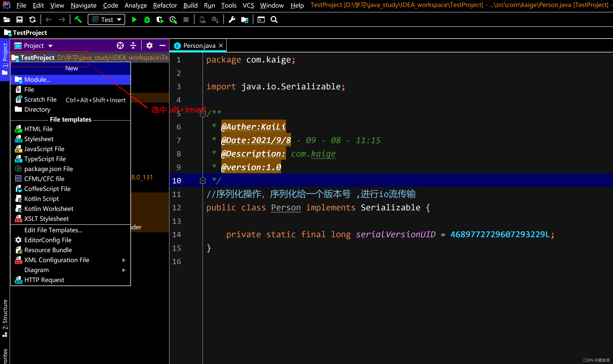613x364 pixels.
Task: Click the fold end marker at line 10
Action: [203, 180]
